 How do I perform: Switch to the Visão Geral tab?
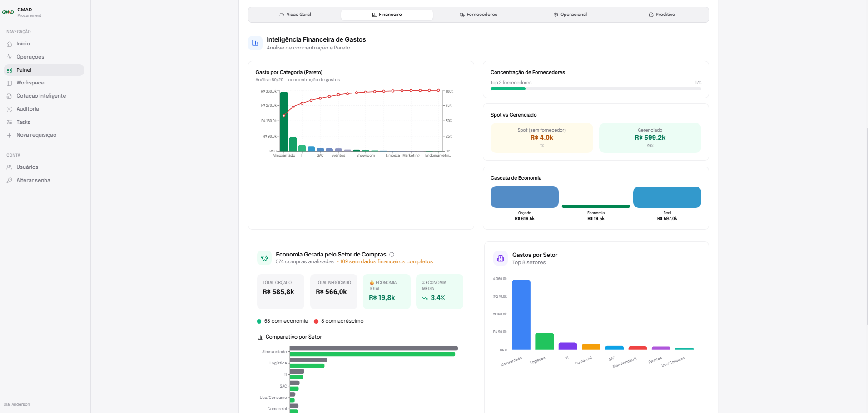coord(295,15)
